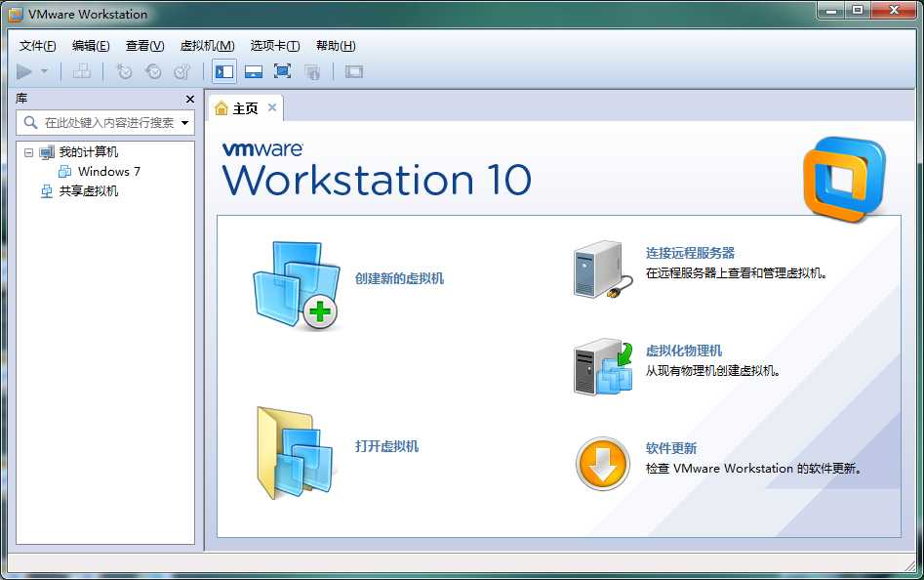Click the VMware title bar application icon
The width and height of the screenshot is (924, 580).
pos(16,14)
